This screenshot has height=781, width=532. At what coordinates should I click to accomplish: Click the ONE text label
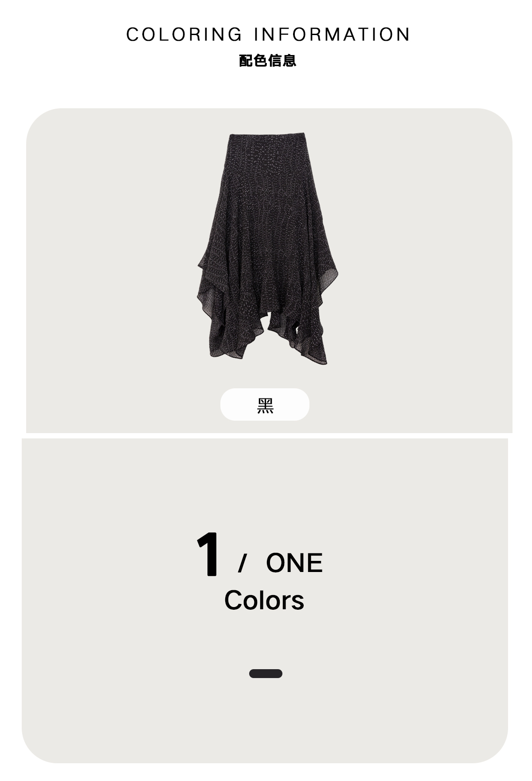294,563
